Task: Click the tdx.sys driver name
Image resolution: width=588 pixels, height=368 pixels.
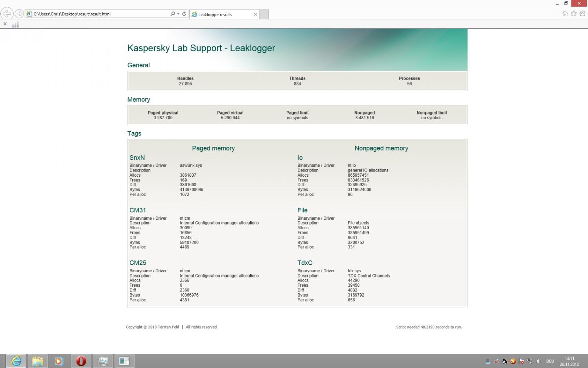Action: coord(354,271)
